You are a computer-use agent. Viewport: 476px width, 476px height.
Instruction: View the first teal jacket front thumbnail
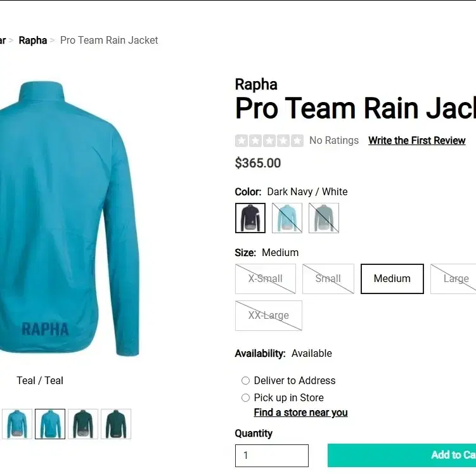[17, 424]
